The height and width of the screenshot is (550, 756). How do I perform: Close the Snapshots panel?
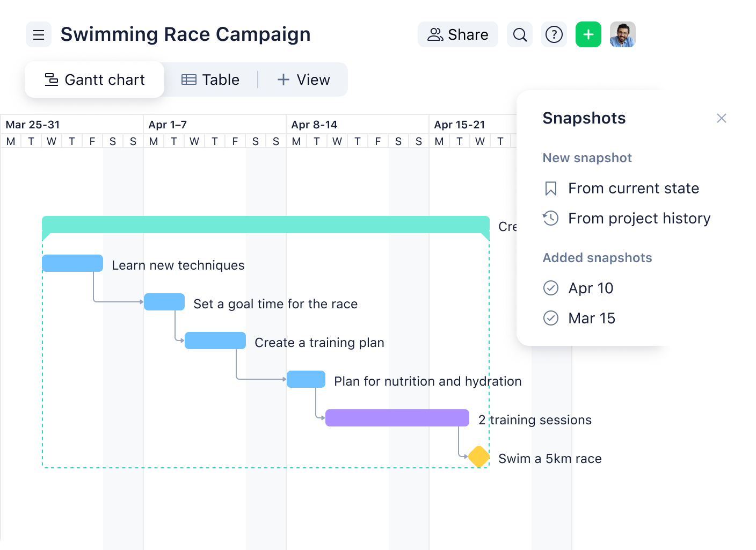click(x=722, y=118)
